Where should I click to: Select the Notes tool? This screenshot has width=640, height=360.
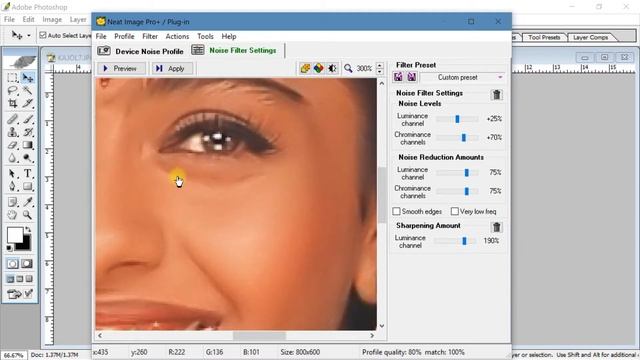pos(12,202)
